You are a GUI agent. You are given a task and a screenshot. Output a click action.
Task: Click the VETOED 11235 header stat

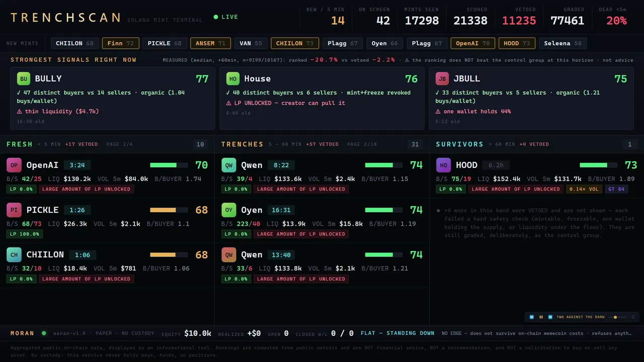coord(519,17)
